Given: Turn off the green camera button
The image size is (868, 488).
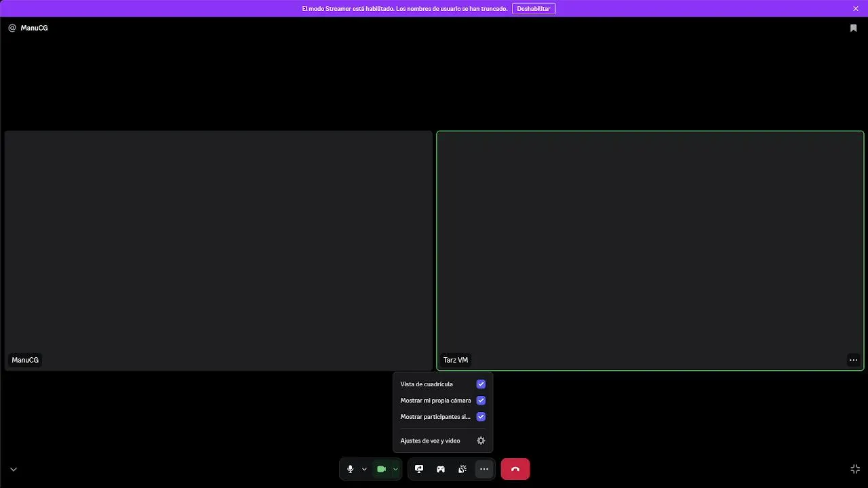Looking at the screenshot, I should [381, 469].
